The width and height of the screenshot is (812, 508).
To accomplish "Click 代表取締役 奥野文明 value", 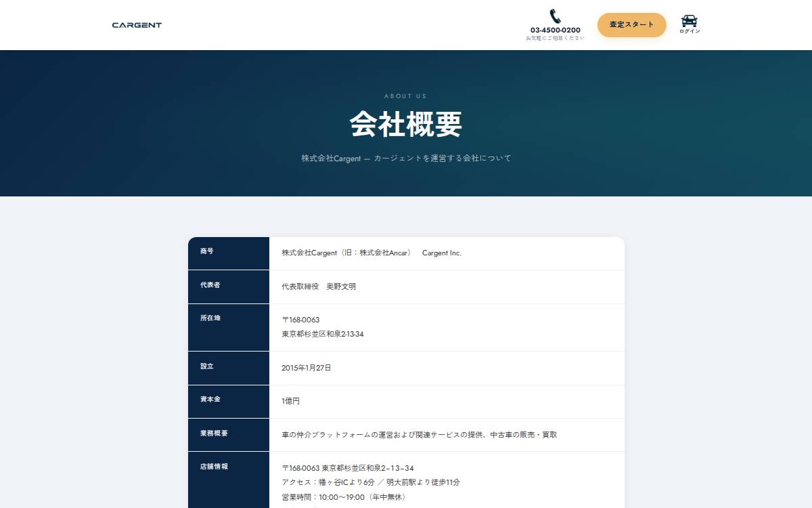I will tap(319, 287).
